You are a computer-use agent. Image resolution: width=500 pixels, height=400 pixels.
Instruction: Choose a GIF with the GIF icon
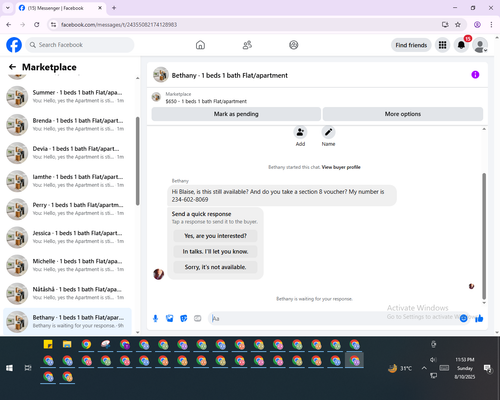[x=198, y=319]
